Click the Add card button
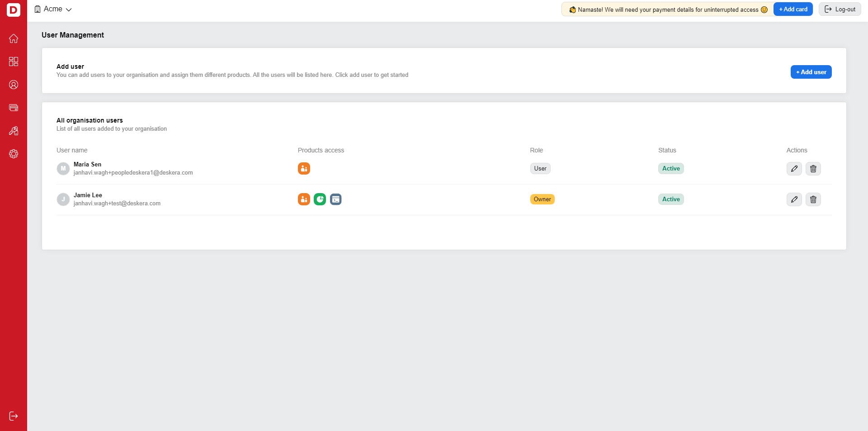This screenshot has height=431, width=868. pos(793,9)
